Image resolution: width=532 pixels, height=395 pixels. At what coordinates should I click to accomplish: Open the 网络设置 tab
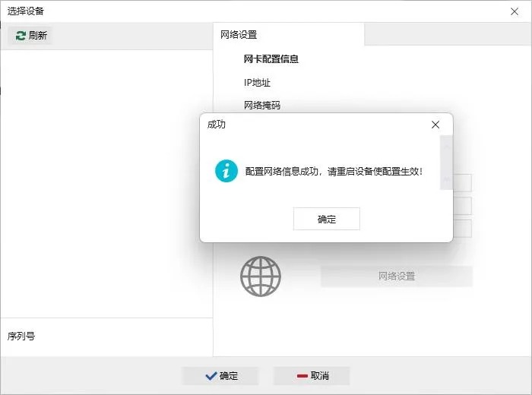[x=289, y=35]
